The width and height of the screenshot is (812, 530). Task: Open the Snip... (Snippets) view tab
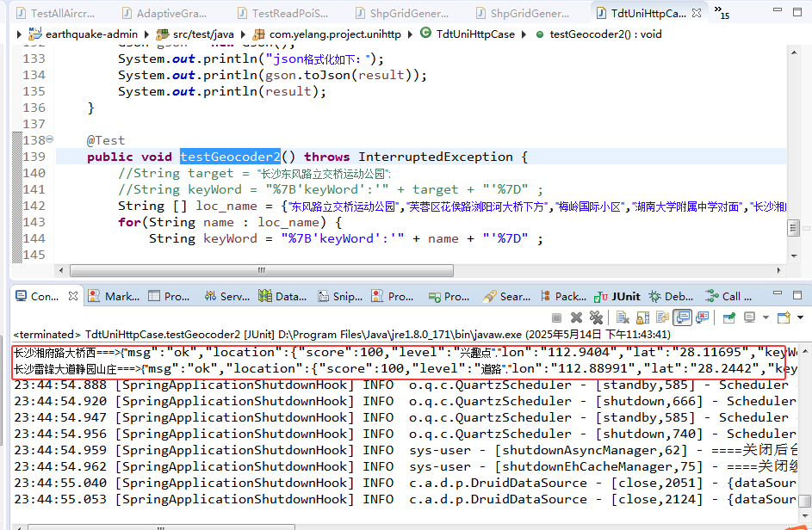(340, 297)
